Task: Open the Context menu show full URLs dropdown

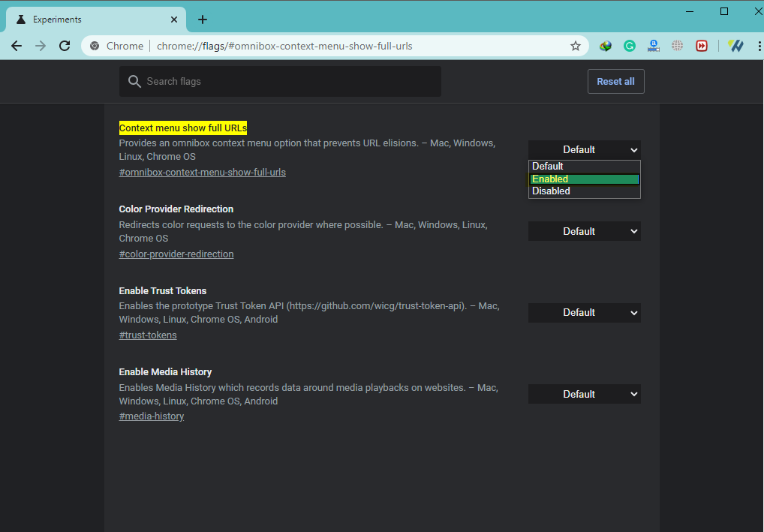Action: tap(584, 149)
